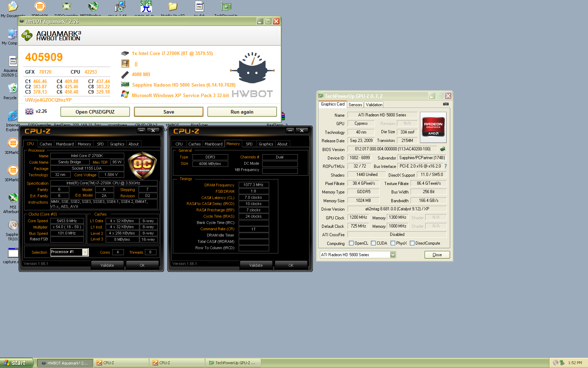Image resolution: width=588 pixels, height=368 pixels.
Task: Select the TechPowerUp GPU-Z taskbar item
Action: point(233,363)
